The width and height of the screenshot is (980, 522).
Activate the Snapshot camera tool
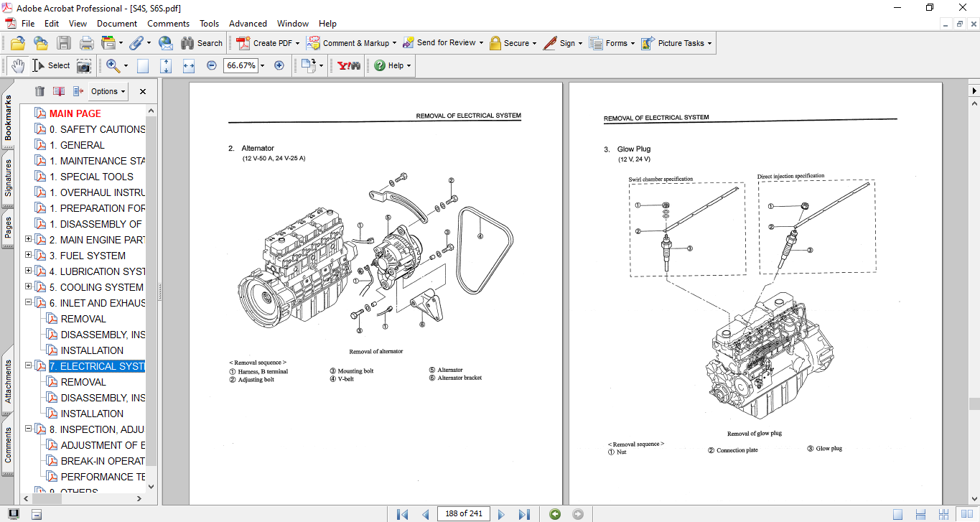pos(84,65)
